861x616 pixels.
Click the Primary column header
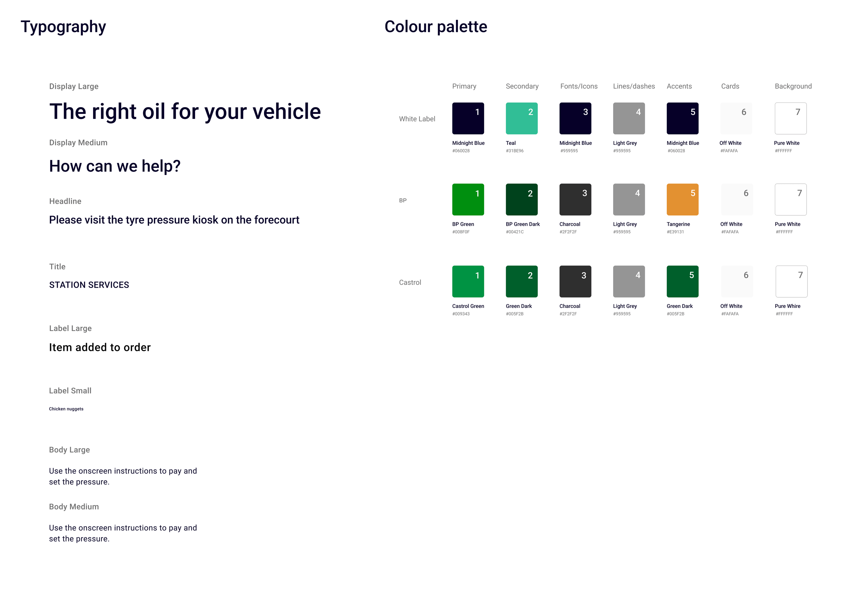coord(464,86)
